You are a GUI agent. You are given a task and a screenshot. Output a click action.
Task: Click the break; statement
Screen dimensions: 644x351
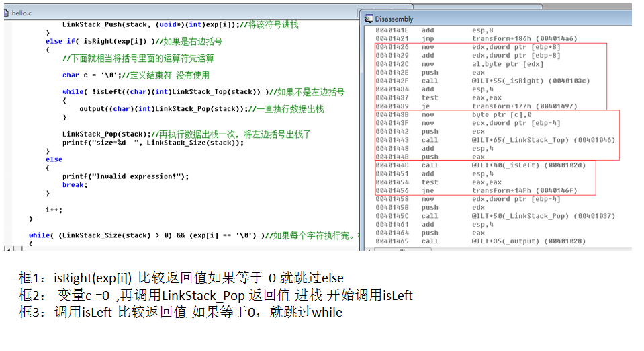click(75, 185)
